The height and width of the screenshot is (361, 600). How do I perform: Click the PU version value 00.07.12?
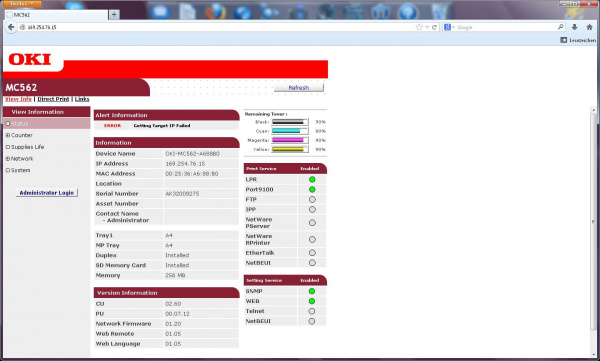[x=177, y=314]
